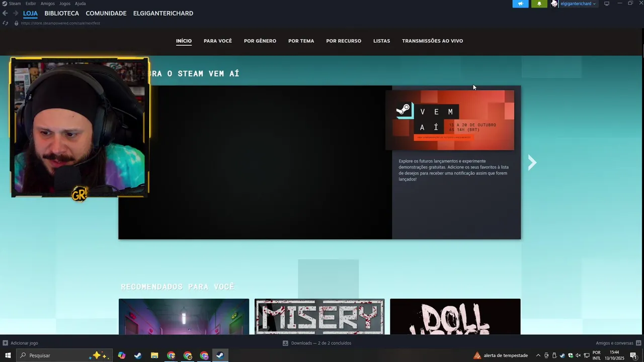Open Windows Security tray icon

pos(571,355)
